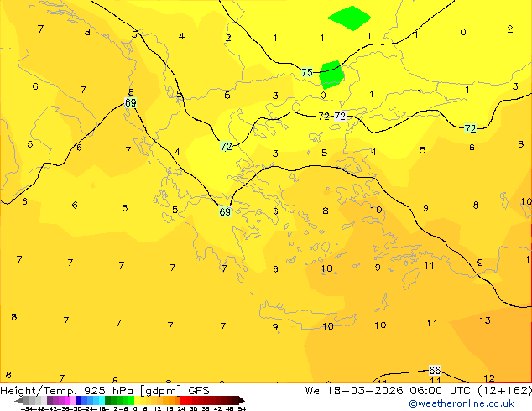
Task: Click the green diamond patch at top of map
Action: coord(349,18)
